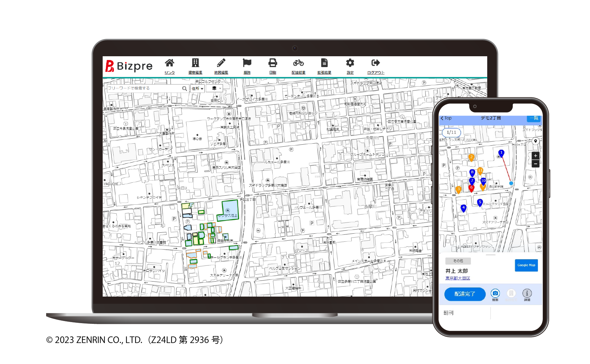Open 配達結果 bicycle icon
The width and height of the screenshot is (590, 364).
pos(298,63)
